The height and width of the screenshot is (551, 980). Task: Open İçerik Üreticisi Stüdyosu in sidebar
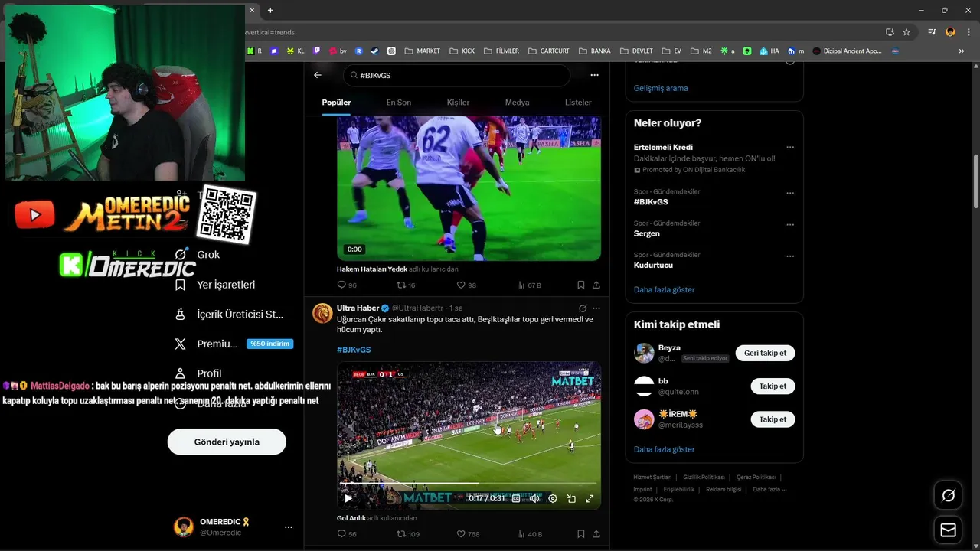click(229, 314)
